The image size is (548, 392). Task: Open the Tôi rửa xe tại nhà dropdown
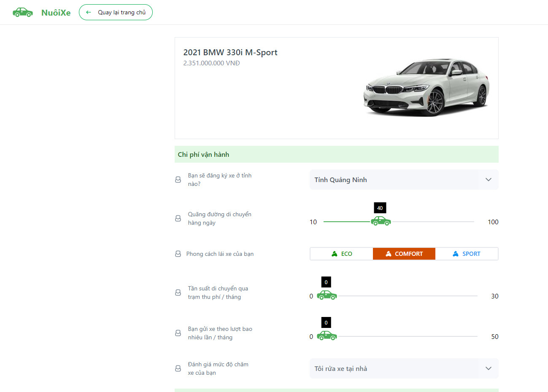404,368
